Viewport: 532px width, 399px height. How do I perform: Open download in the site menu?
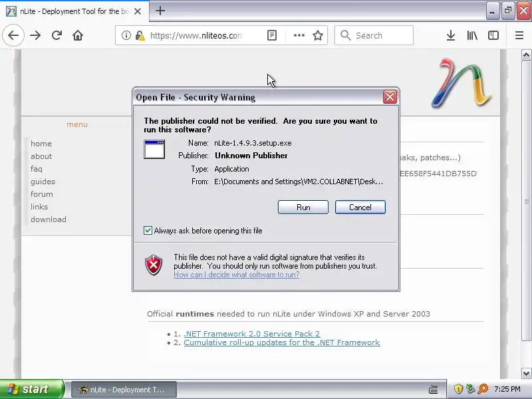coord(49,219)
